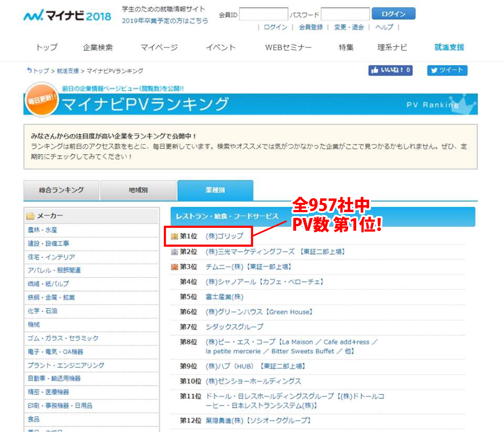Select アパレル・服飾関連 category in sidebar
Image resolution: width=504 pixels, height=432 pixels.
click(x=54, y=270)
